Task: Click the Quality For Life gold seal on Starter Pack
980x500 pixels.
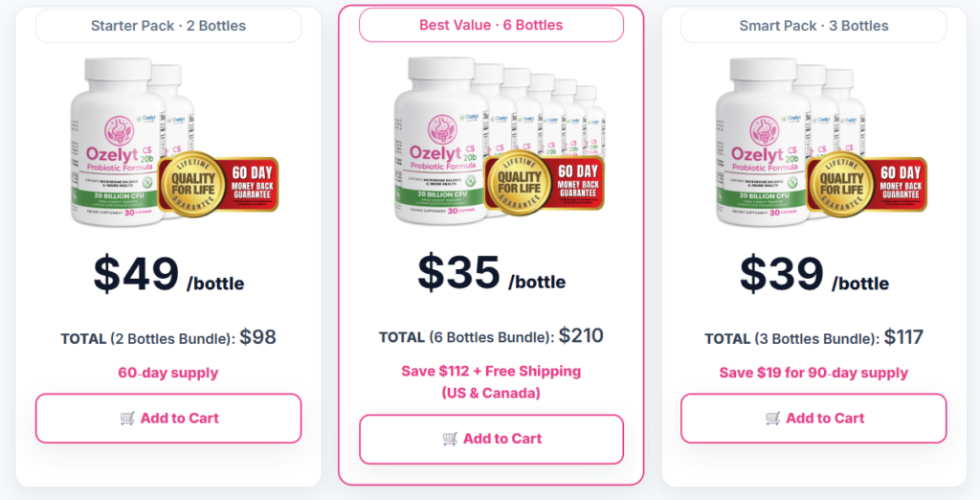Action: pos(194,181)
